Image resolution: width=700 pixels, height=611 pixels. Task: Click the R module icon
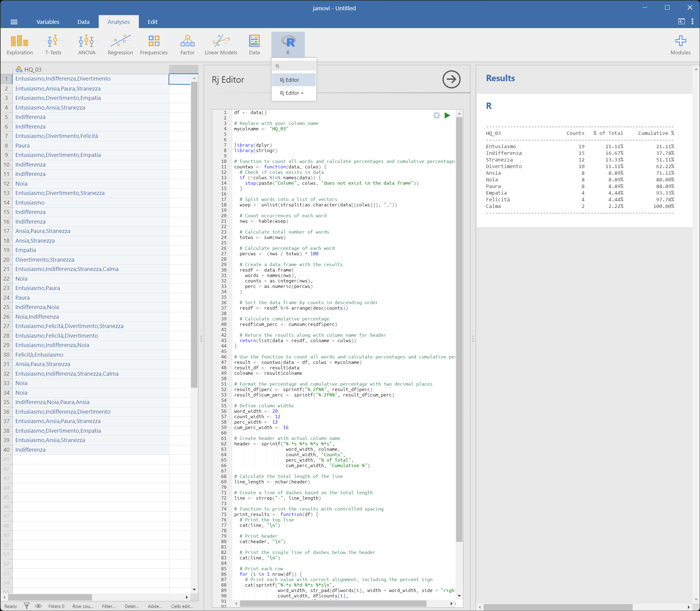[x=288, y=44]
